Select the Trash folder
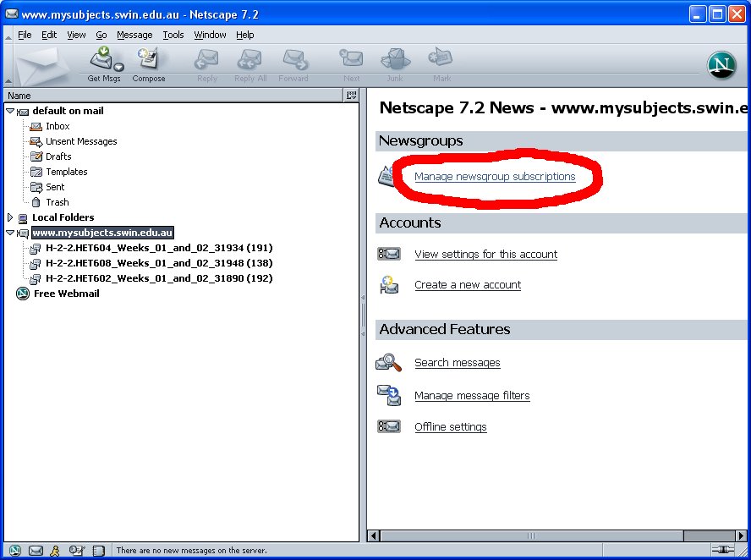 tap(57, 203)
